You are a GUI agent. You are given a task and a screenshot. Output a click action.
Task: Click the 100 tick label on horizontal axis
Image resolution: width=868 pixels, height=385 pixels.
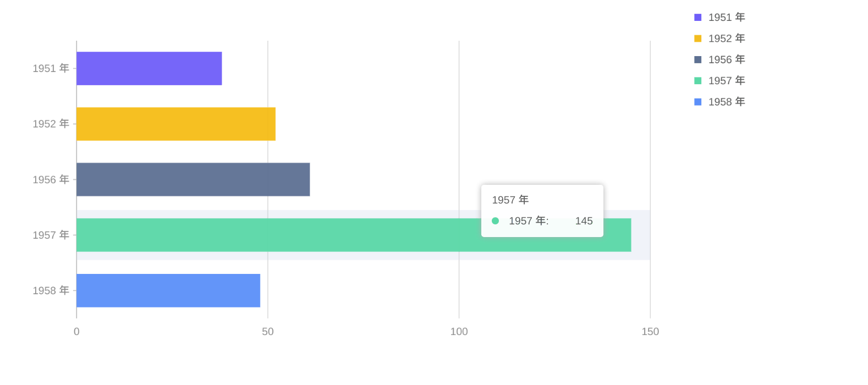click(459, 332)
